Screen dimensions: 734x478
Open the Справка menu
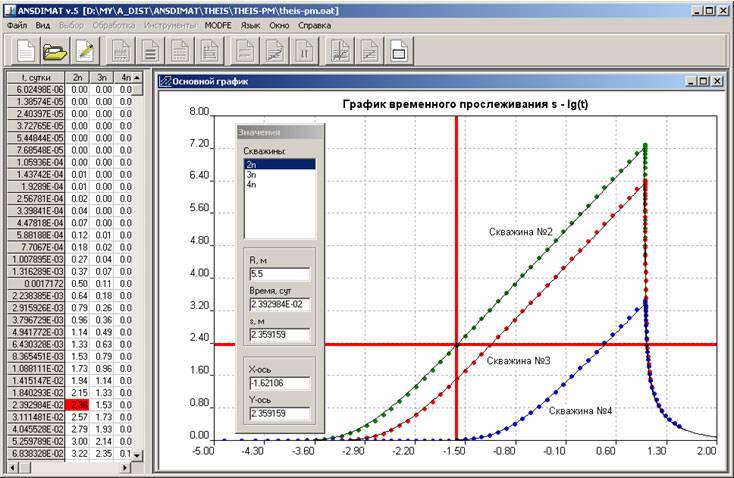(314, 23)
